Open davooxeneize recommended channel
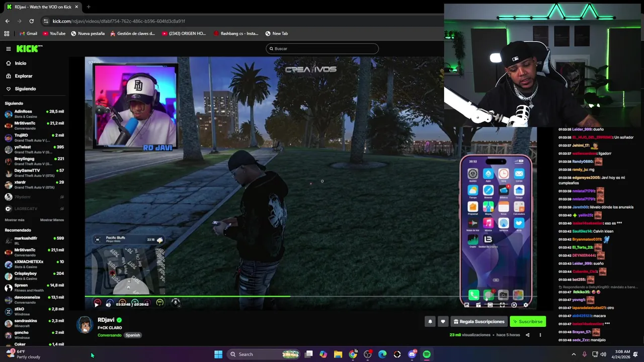 34,299
